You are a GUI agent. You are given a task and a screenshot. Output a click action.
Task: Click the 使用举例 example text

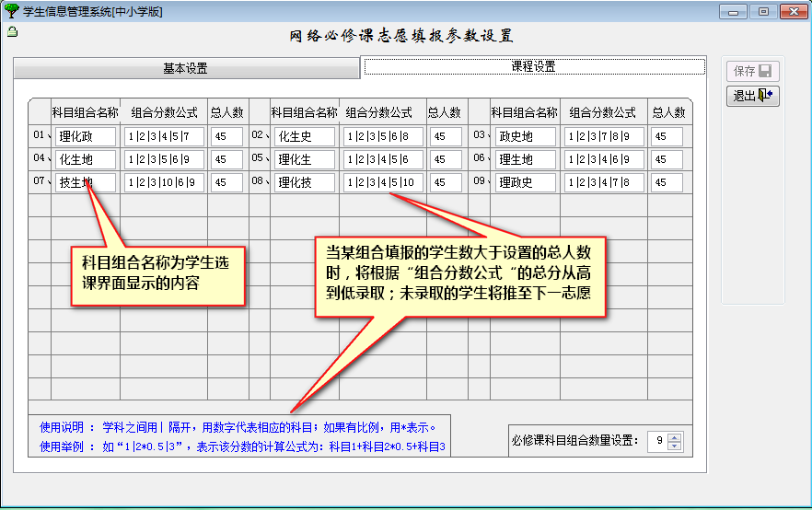click(242, 446)
